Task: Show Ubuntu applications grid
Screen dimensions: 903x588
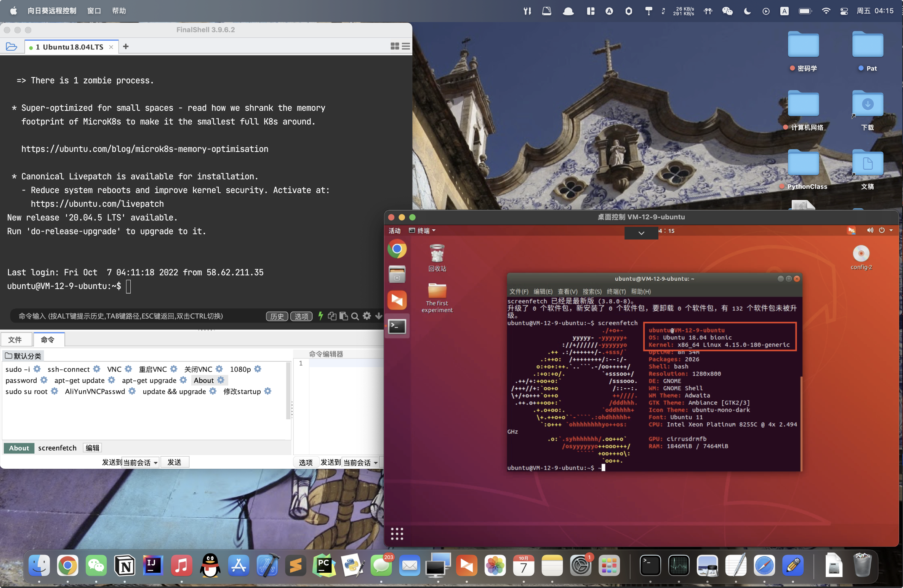Action: coord(397,534)
